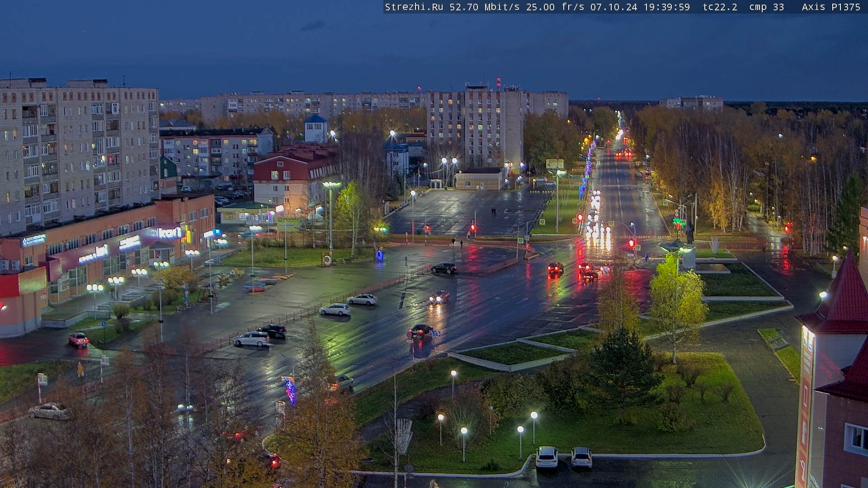Screen dimensions: 868x488
Task: Click the 19:39:59 time stamp
Action: [x=666, y=7]
